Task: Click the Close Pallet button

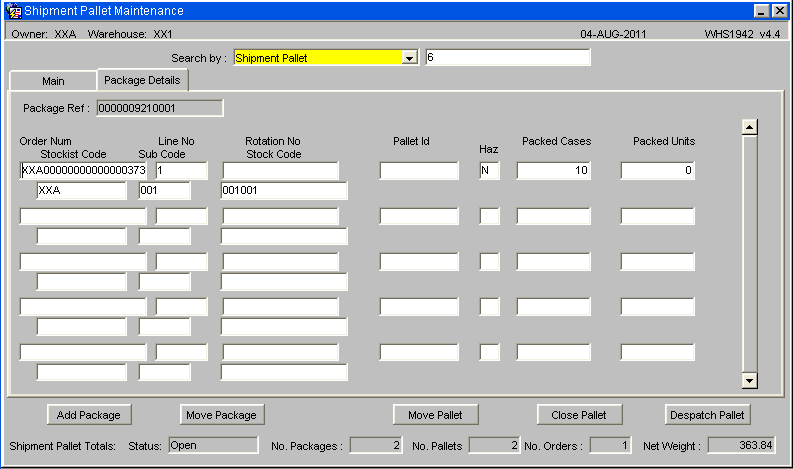Action: (579, 415)
